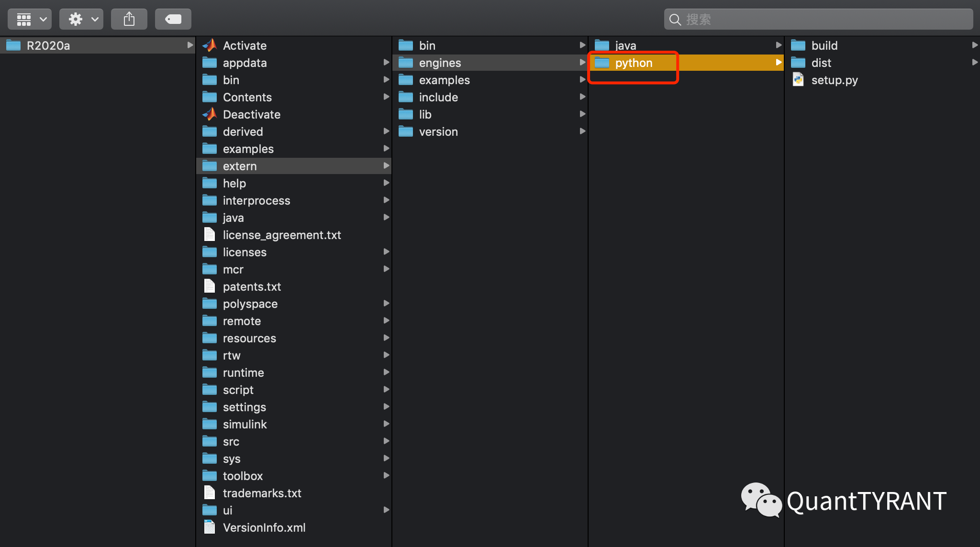Expand the toolbox folder arrow
The height and width of the screenshot is (547, 980).
click(386, 475)
